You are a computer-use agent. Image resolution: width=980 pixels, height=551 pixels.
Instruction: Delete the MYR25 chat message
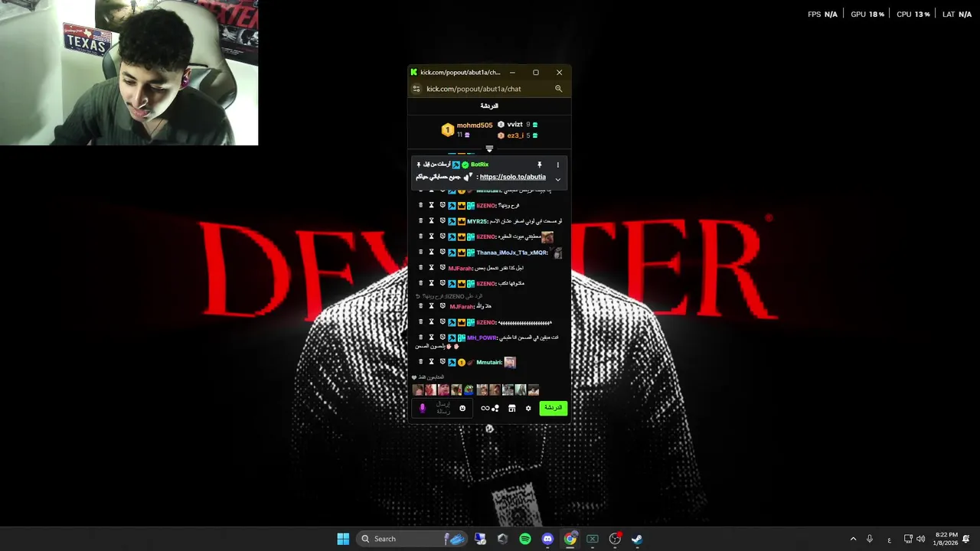pos(420,221)
